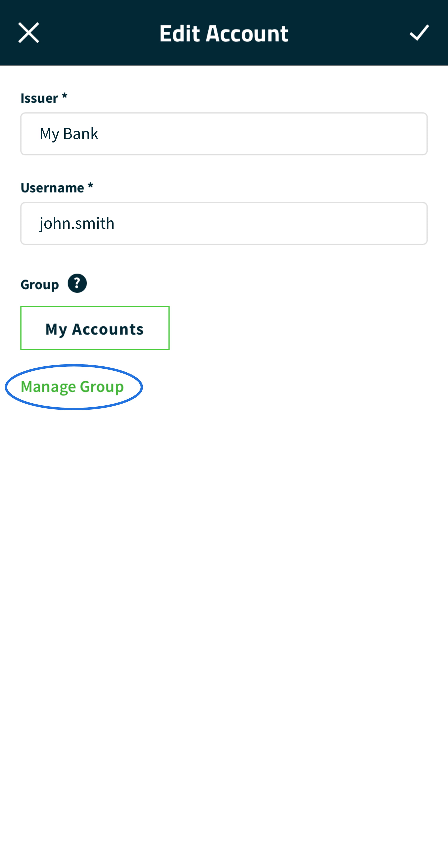Confirm account edits via top-right checkmark
Image resolution: width=448 pixels, height=868 pixels.
(419, 33)
